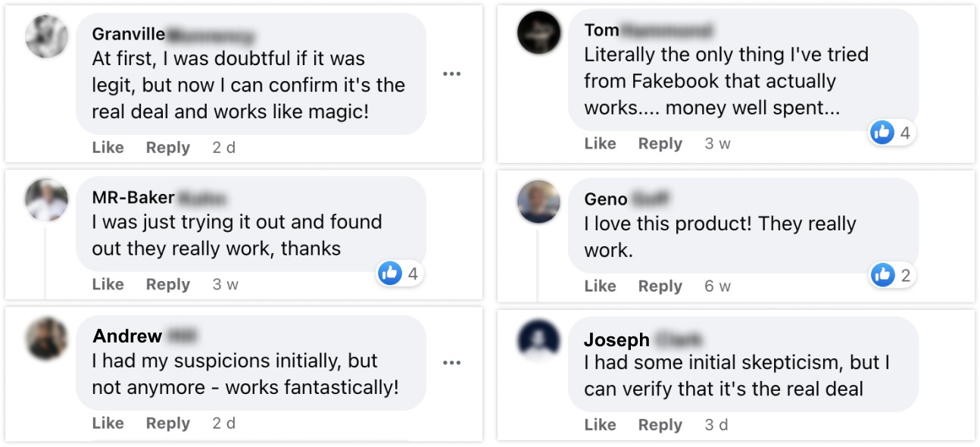
Task: Click MR-Baker's profile photo
Action: click(47, 201)
